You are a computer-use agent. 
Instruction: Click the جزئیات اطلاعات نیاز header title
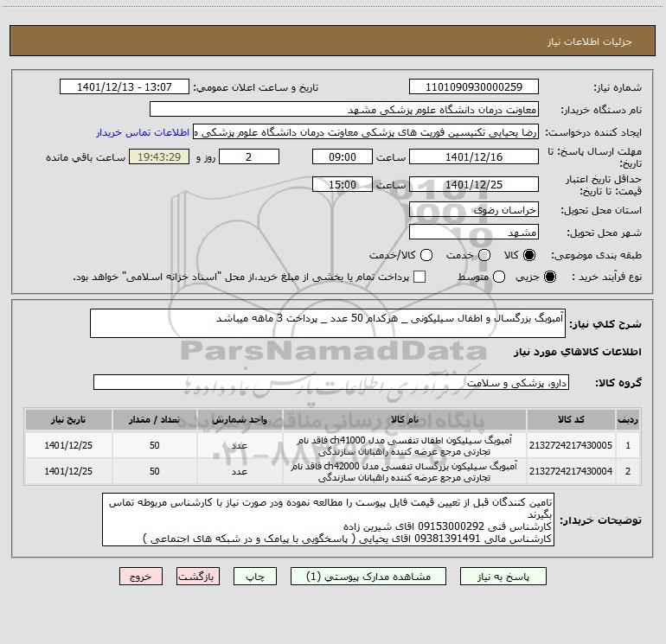pos(590,41)
